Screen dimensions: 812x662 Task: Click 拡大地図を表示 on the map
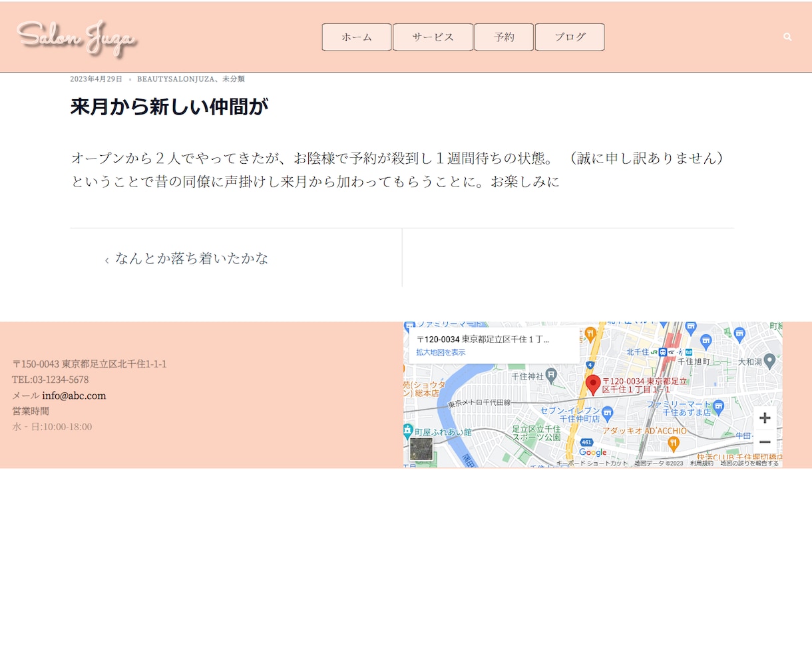click(441, 352)
